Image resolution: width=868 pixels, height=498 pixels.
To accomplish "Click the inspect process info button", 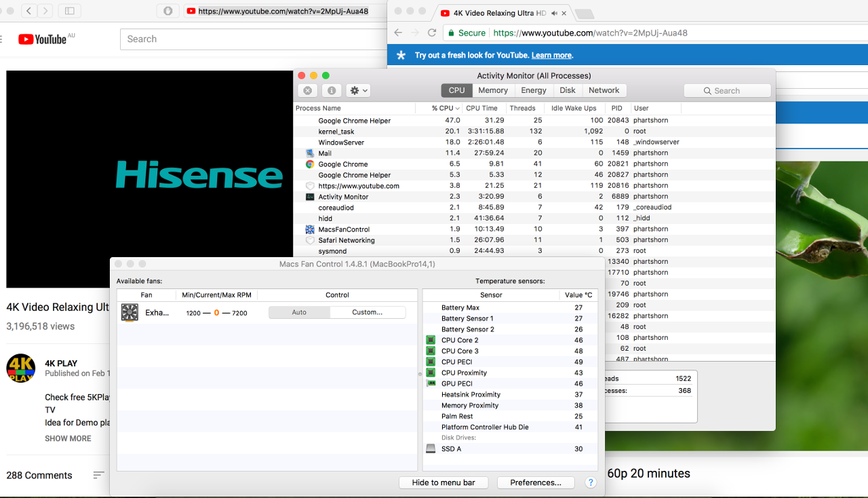I will point(332,90).
